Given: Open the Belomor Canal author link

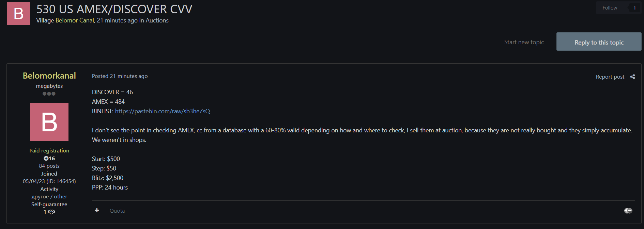Looking at the screenshot, I should point(75,20).
